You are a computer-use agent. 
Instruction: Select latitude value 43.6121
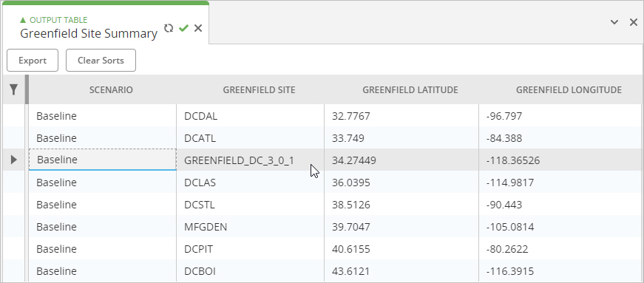point(401,271)
